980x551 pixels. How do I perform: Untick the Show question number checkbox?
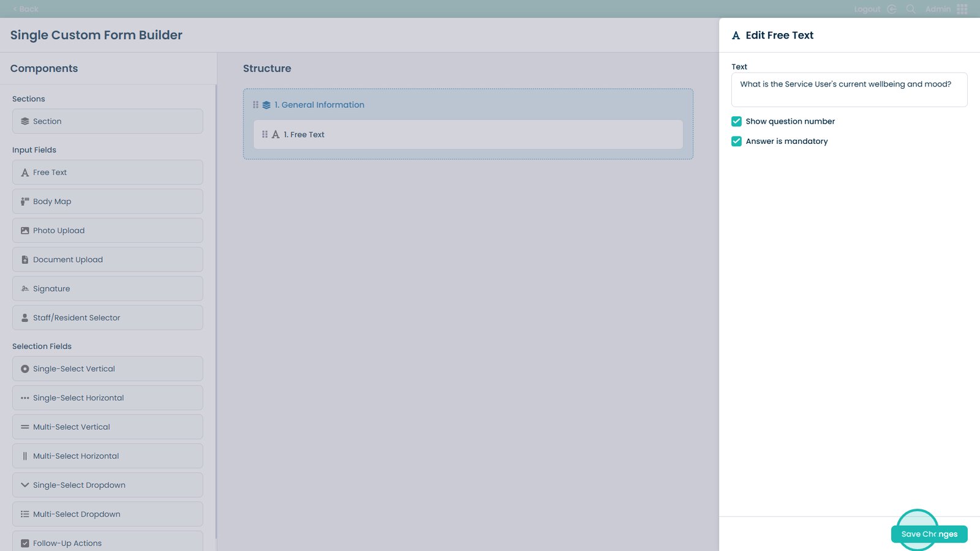pyautogui.click(x=737, y=121)
